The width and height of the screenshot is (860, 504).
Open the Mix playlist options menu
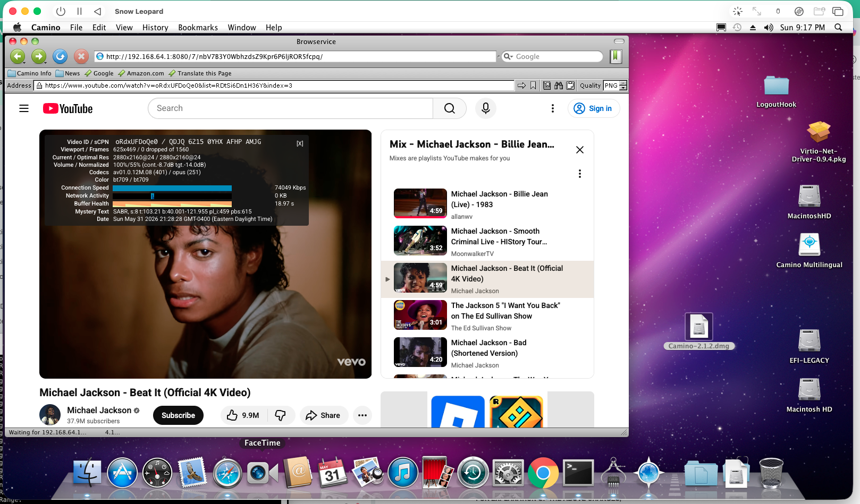tap(580, 174)
